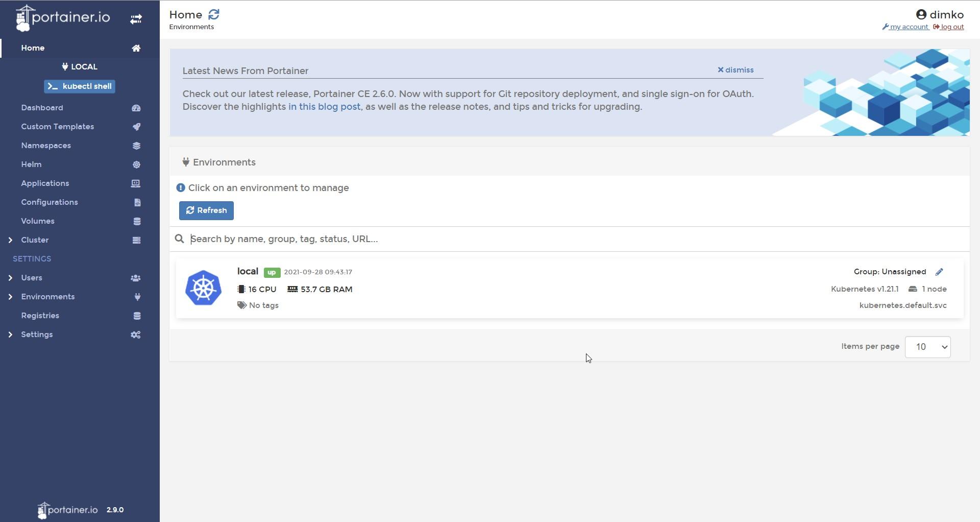Click the LOCAL environment label in sidebar
The image size is (980, 522).
pyautogui.click(x=80, y=67)
